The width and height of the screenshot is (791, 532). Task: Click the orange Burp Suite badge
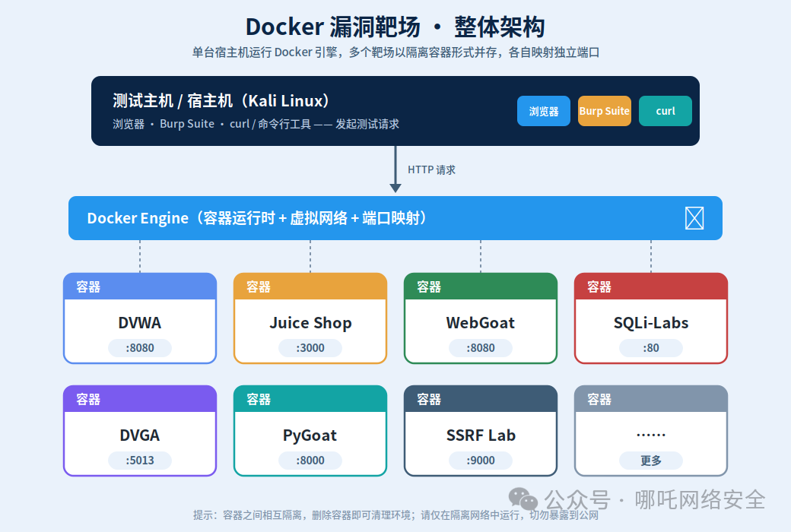coord(604,111)
